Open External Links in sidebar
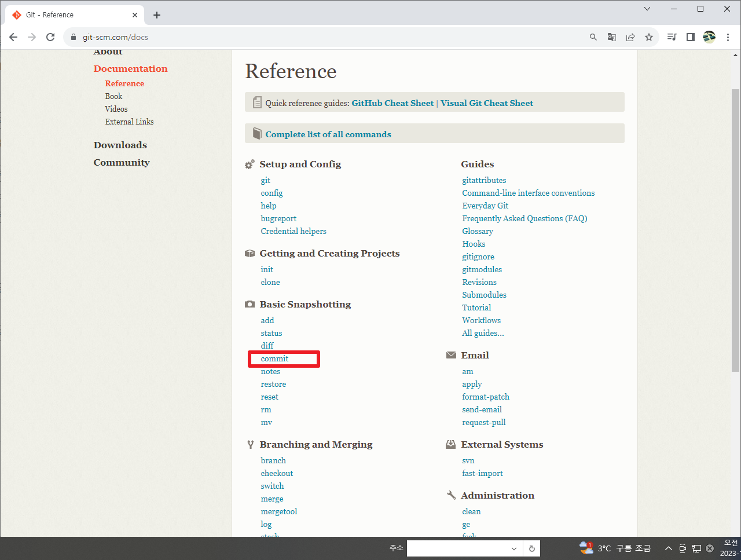 [129, 122]
